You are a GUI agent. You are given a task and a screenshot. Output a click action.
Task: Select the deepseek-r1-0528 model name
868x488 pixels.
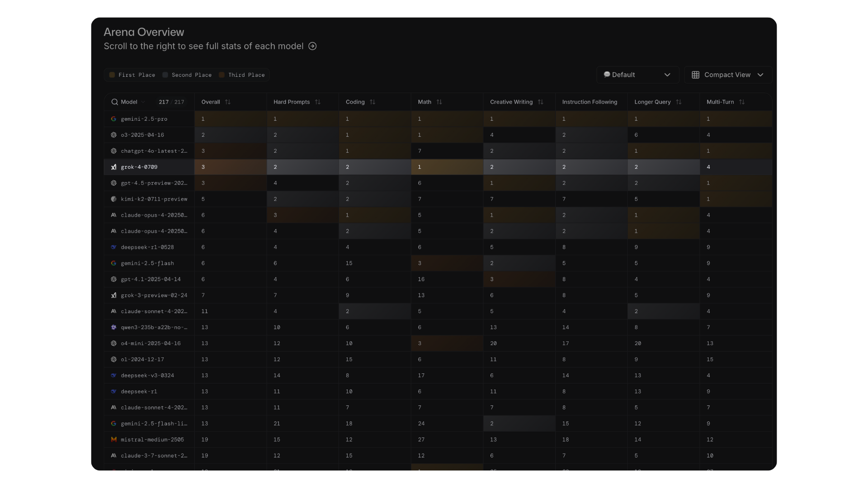pyautogui.click(x=147, y=247)
